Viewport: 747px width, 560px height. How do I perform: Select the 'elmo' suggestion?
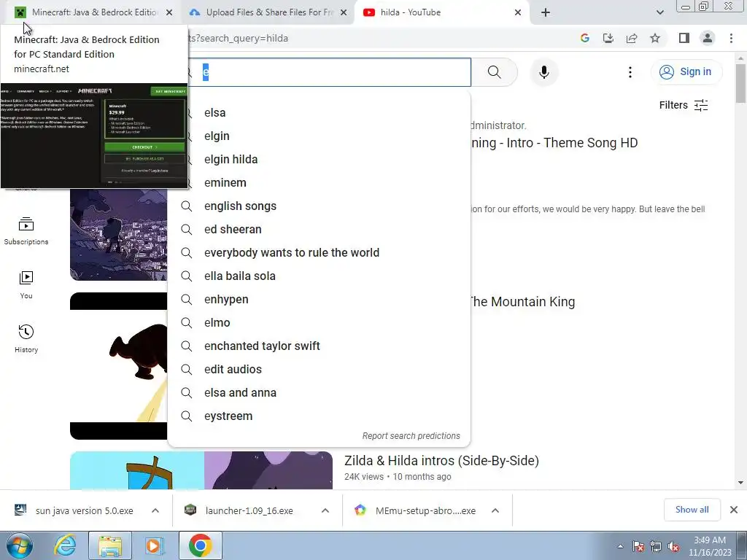(x=319, y=323)
